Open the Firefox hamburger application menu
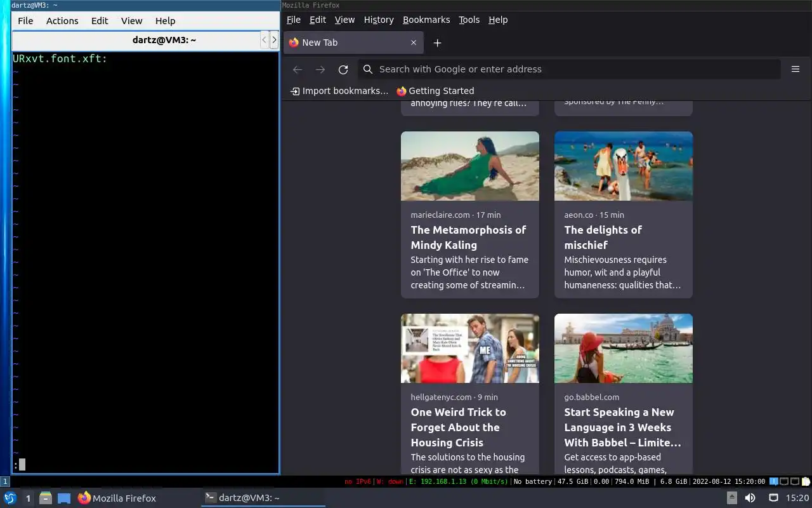Viewport: 812px width, 508px height. (x=796, y=69)
